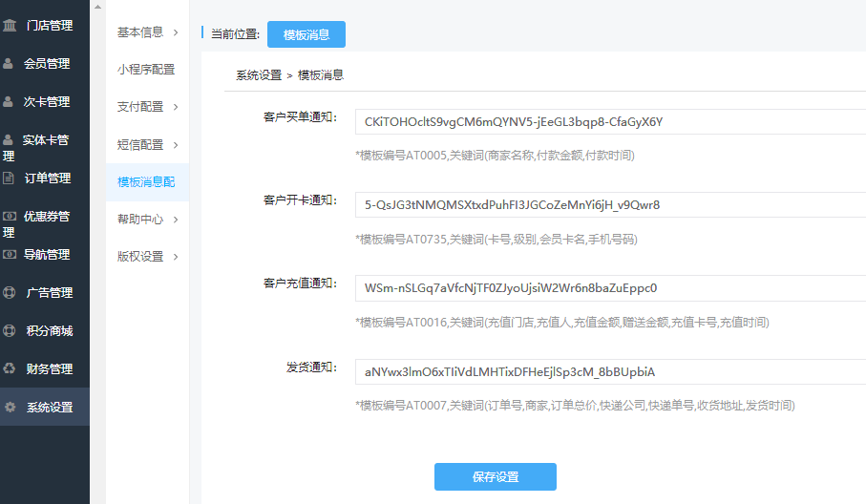
Task: Expand the 帮助中心 submenu chevron
Action: 176,220
